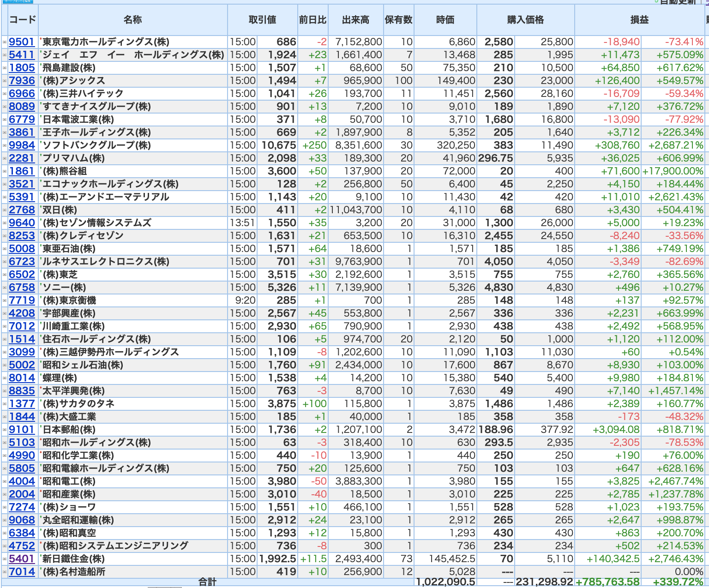709x588 pixels.
Task: Click the small x icon beside code 2281
Action: point(5,158)
